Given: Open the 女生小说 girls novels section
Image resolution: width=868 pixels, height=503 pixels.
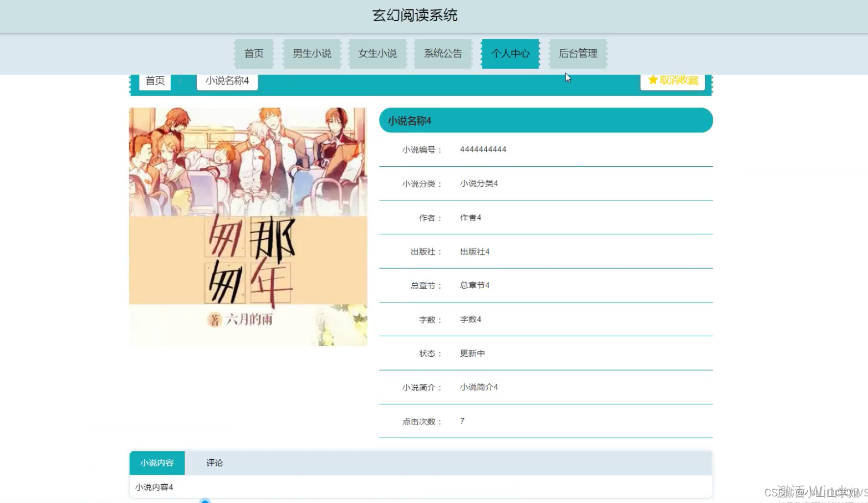Looking at the screenshot, I should point(377,53).
